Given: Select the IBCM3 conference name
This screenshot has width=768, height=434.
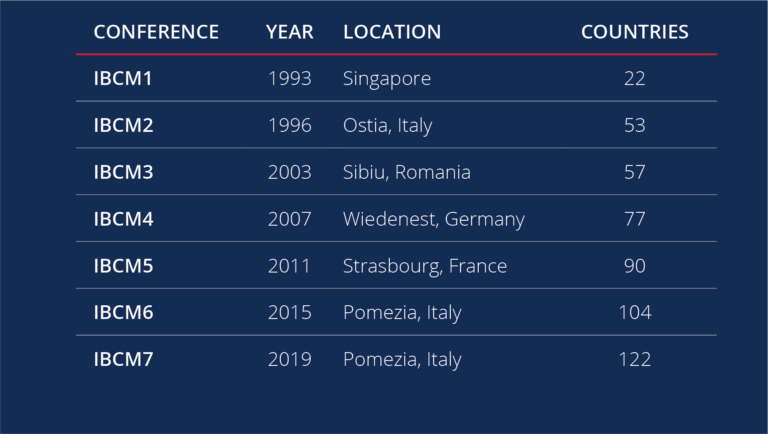Looking at the screenshot, I should (x=123, y=173).
